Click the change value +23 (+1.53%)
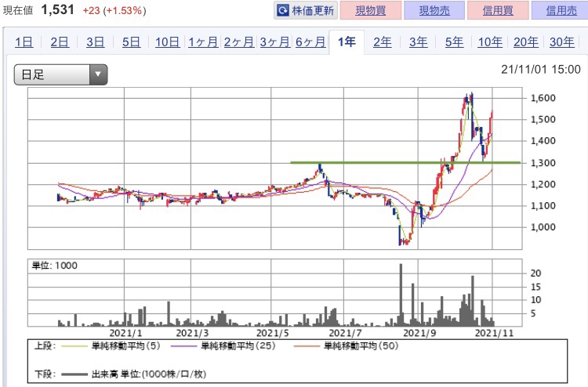The image size is (588, 387). point(114,10)
